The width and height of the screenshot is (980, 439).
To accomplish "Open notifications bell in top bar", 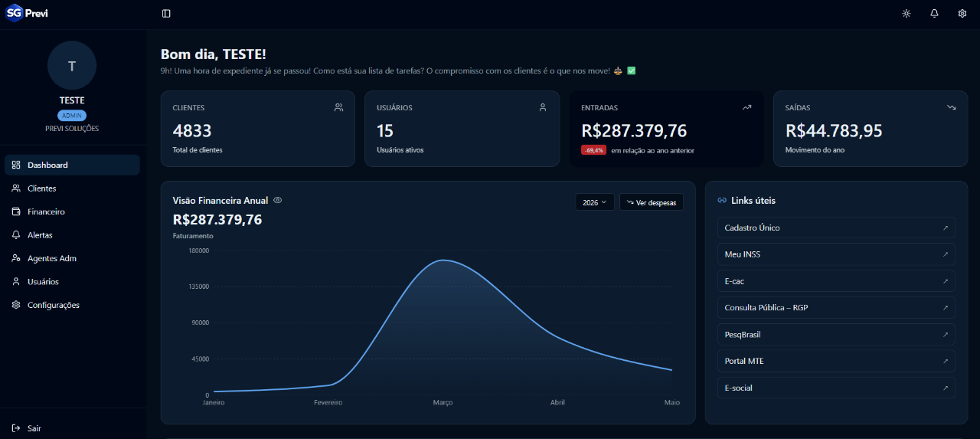I will [934, 13].
